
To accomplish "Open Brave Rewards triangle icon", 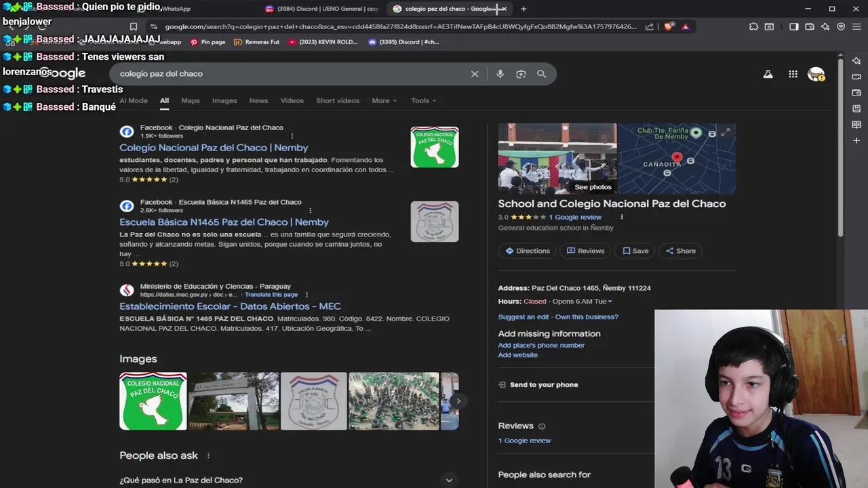I will click(x=686, y=26).
